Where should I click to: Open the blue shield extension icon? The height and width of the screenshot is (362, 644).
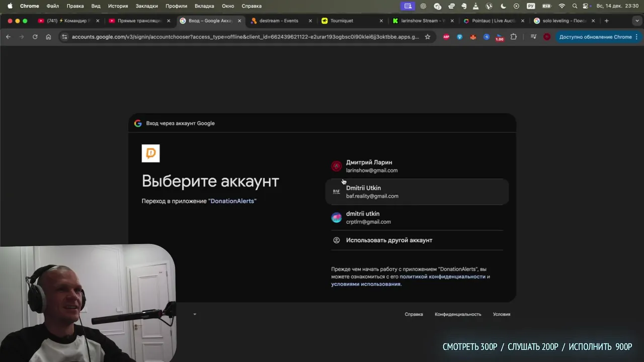(459, 37)
